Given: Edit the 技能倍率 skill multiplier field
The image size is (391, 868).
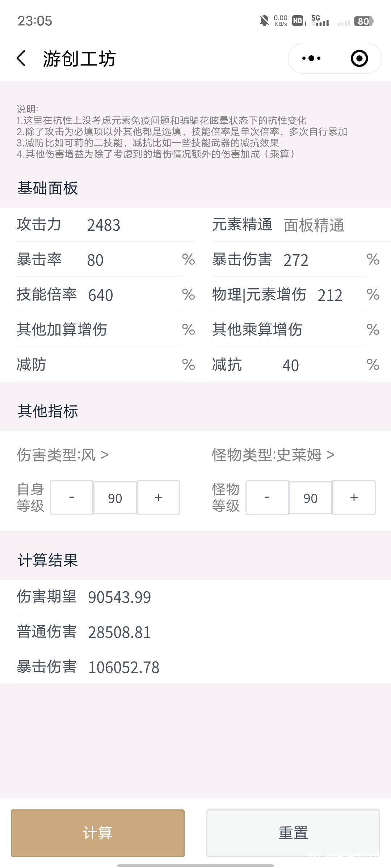Looking at the screenshot, I should pyautogui.click(x=130, y=295).
